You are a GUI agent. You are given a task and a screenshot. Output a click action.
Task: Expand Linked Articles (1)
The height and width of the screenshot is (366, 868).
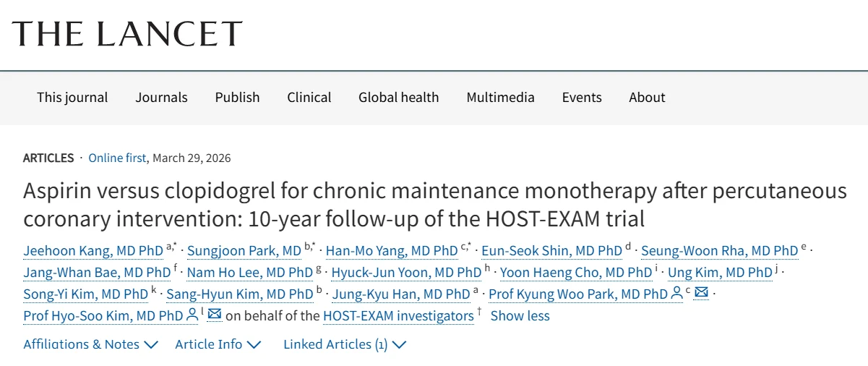coord(344,344)
